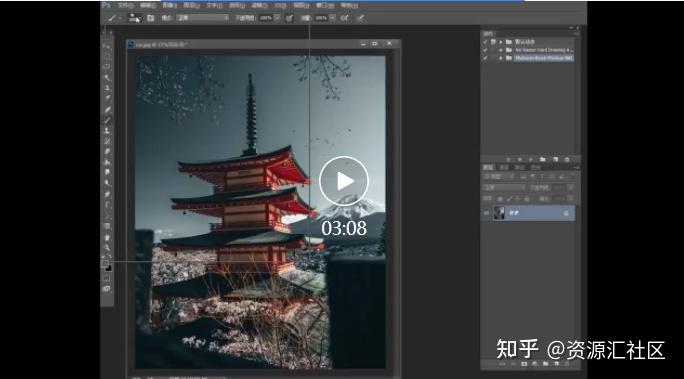Screen dimensions: 684x379
Task: Expand the 默认动作 action set
Action: (x=501, y=42)
